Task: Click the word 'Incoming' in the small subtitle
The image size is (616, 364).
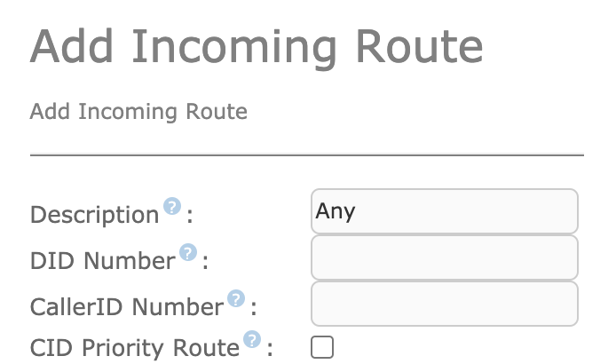Action: tap(128, 113)
